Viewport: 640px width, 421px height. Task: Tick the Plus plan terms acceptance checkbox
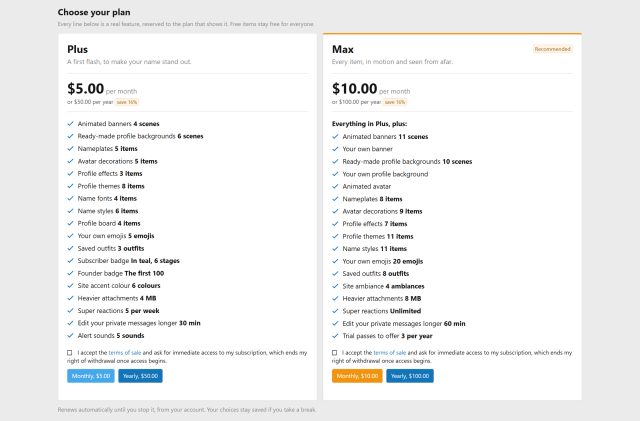69,353
